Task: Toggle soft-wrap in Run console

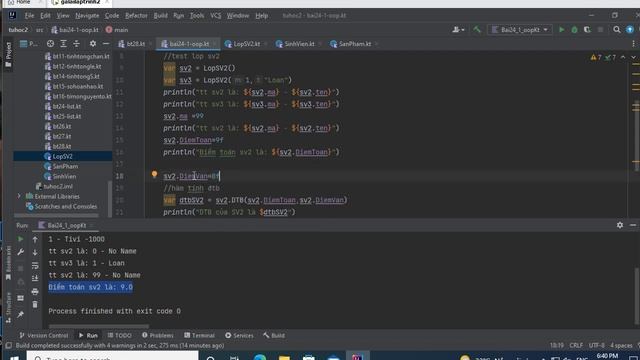Action: coord(35,266)
